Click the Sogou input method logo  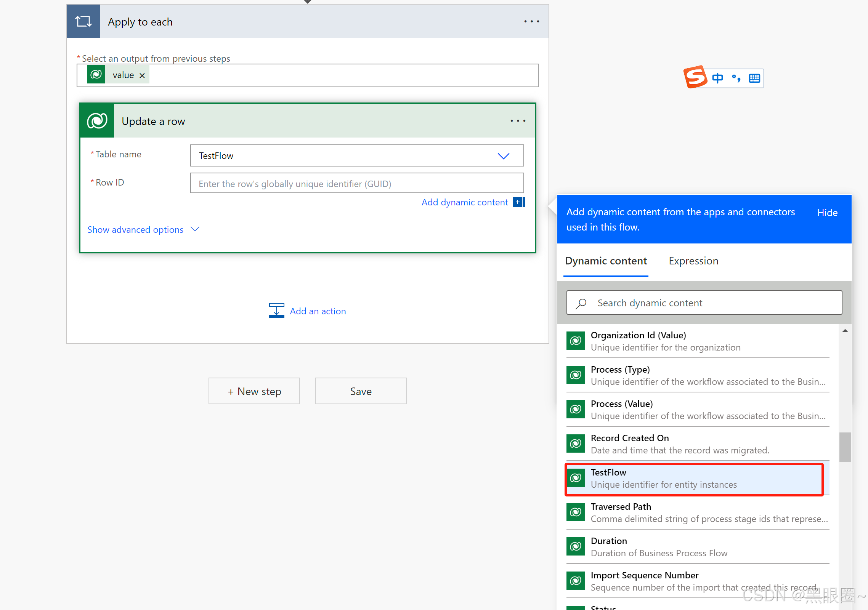click(695, 78)
